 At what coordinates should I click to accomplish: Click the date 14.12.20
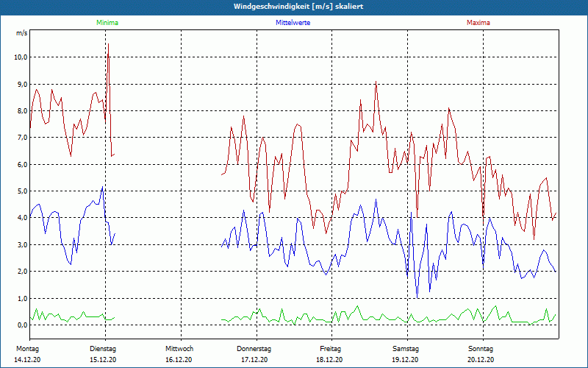tap(27, 360)
